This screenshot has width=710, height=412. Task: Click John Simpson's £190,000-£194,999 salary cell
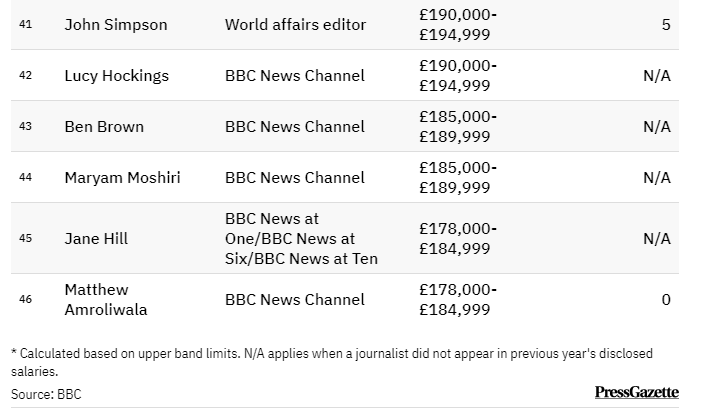pyautogui.click(x=457, y=24)
